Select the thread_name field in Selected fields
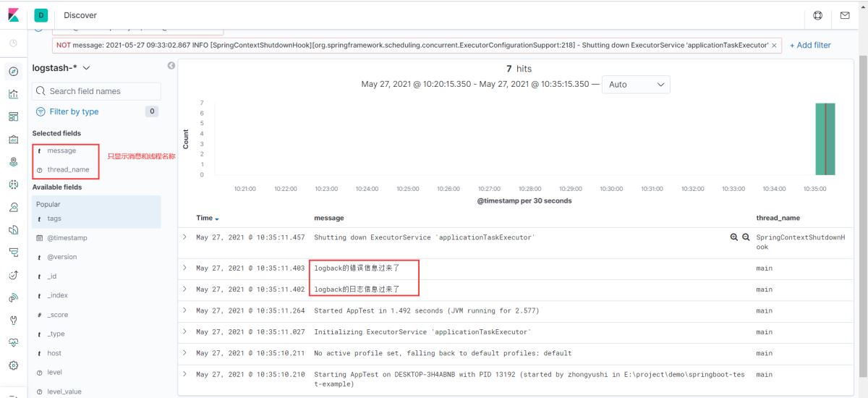Viewport: 868px width, 398px height. coord(68,169)
